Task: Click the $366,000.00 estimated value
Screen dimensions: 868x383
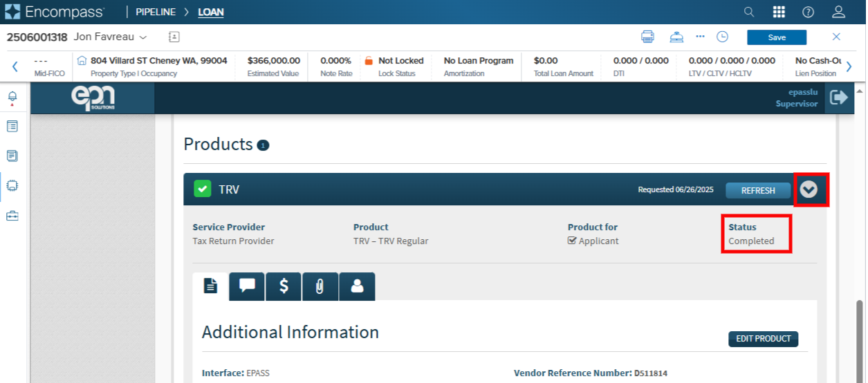Action: pos(274,61)
